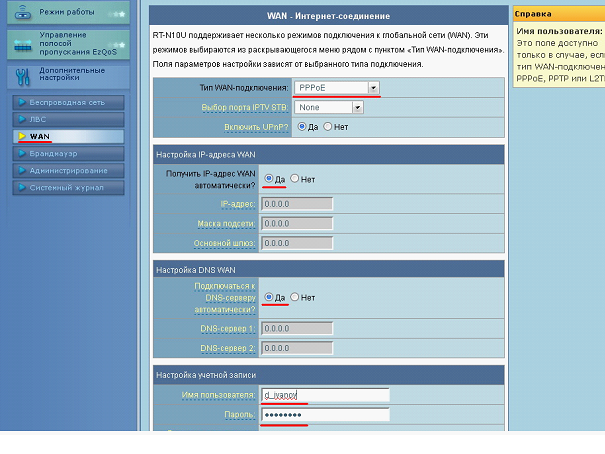Open the ЛВС menu item
This screenshot has width=605, height=454.
click(68, 120)
